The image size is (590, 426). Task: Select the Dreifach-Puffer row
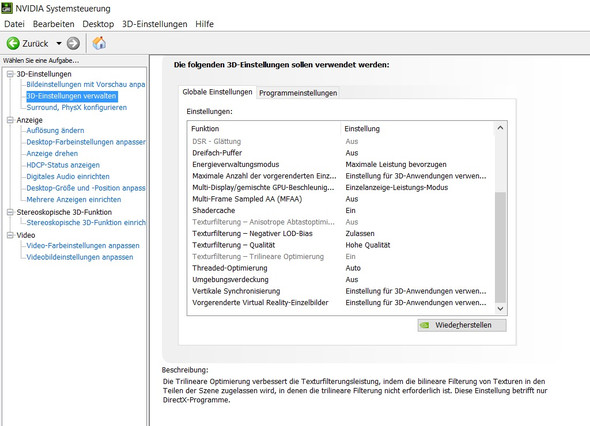(341, 153)
